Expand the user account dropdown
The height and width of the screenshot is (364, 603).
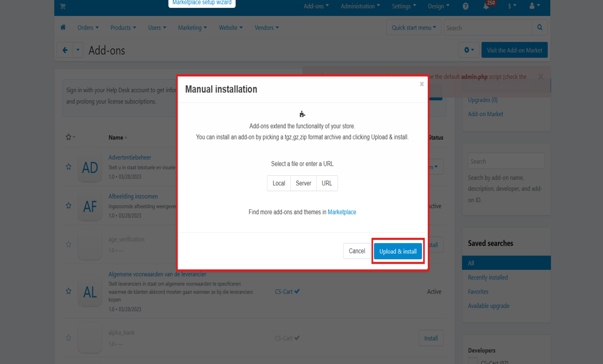click(534, 6)
